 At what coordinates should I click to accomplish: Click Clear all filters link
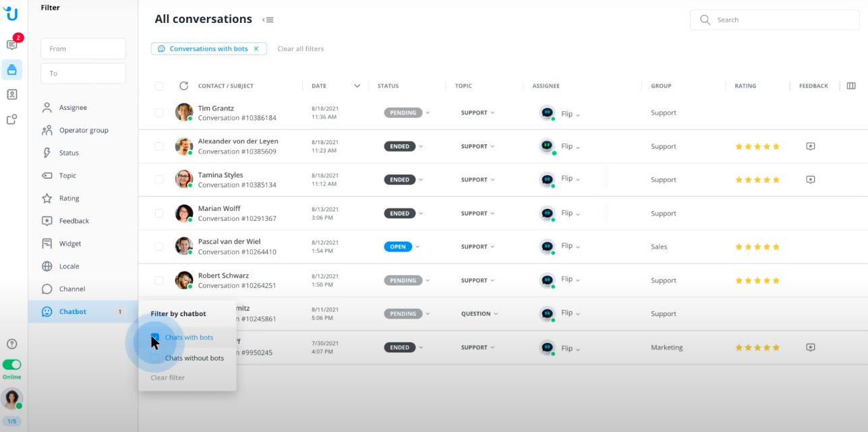300,49
